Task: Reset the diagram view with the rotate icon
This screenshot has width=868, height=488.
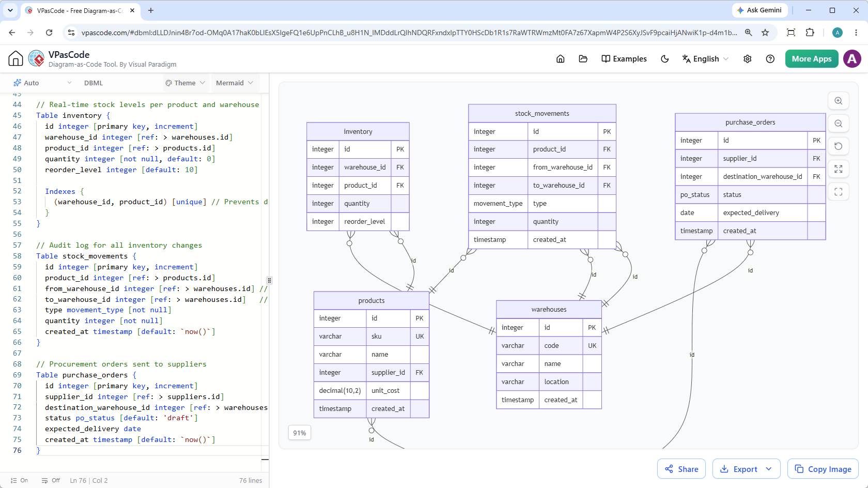Action: [x=838, y=146]
